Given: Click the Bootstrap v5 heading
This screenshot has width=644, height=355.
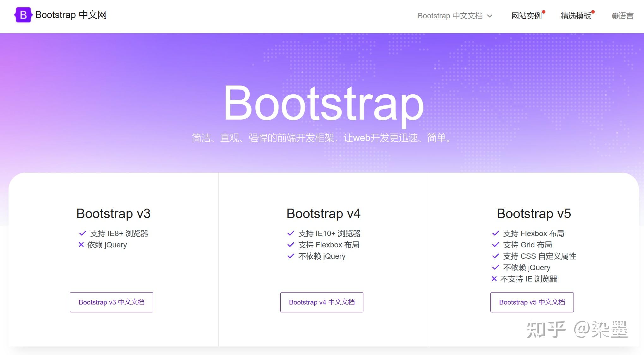Looking at the screenshot, I should coord(534,214).
